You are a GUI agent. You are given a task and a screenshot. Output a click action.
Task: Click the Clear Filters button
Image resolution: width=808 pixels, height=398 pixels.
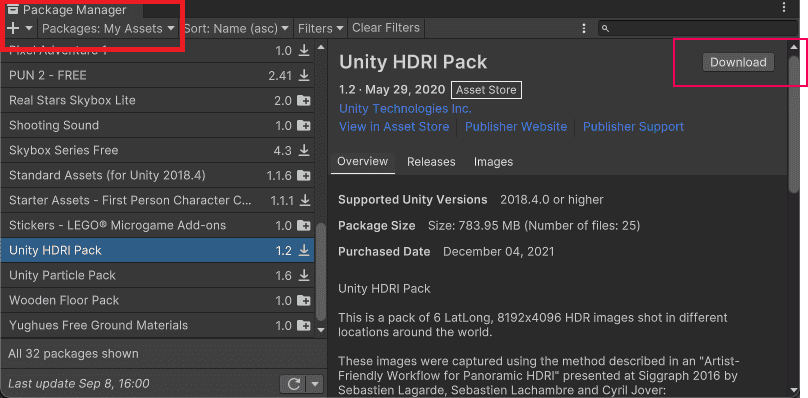pos(386,28)
